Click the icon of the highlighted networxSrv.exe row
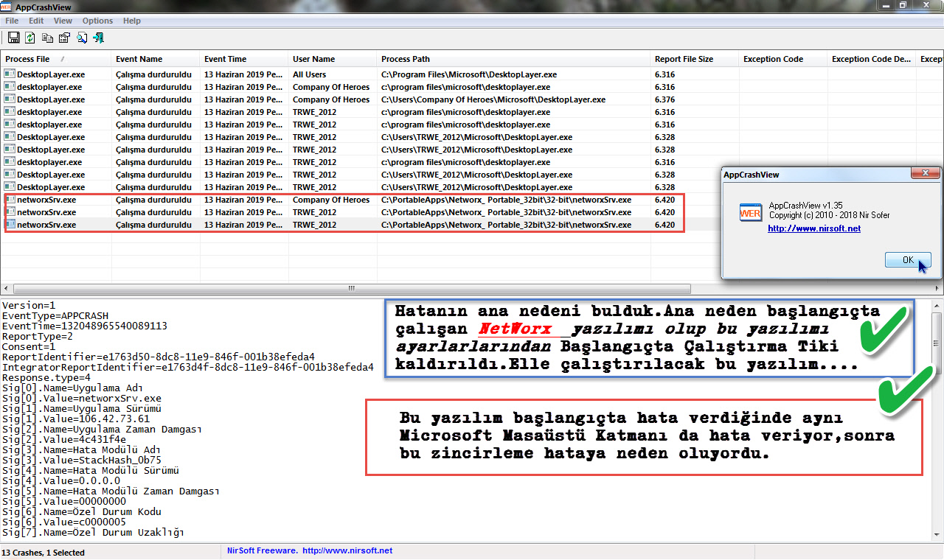Image resolution: width=944 pixels, height=560 pixels. (x=10, y=224)
